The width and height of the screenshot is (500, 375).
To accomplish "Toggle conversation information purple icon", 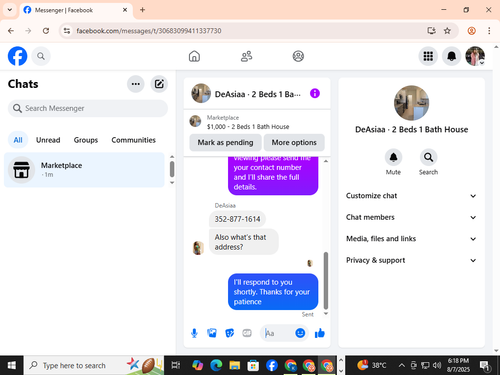I will [315, 93].
